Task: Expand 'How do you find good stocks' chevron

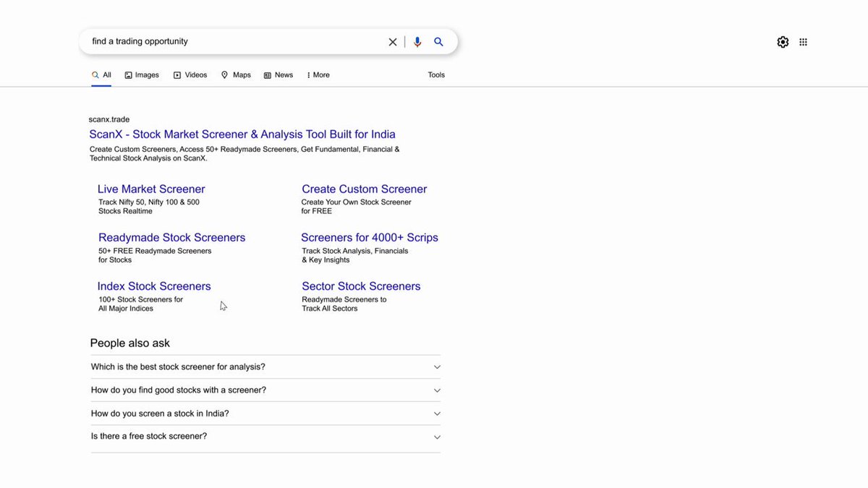Action: 437,390
